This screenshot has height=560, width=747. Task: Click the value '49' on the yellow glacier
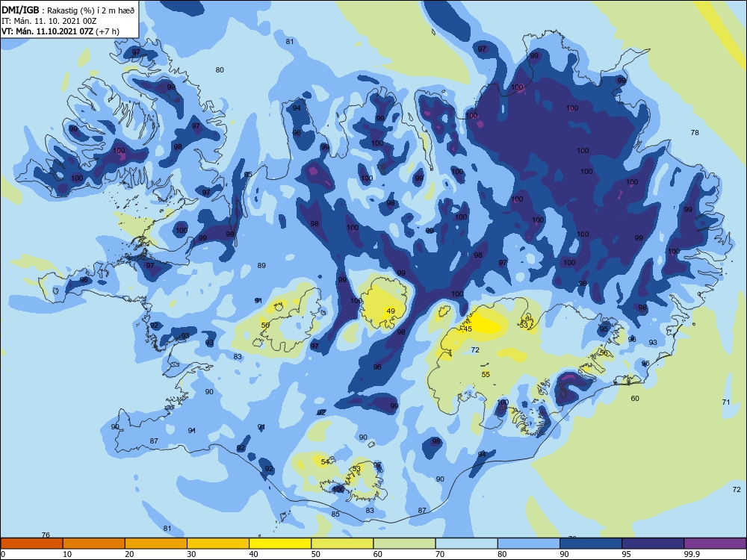point(391,311)
